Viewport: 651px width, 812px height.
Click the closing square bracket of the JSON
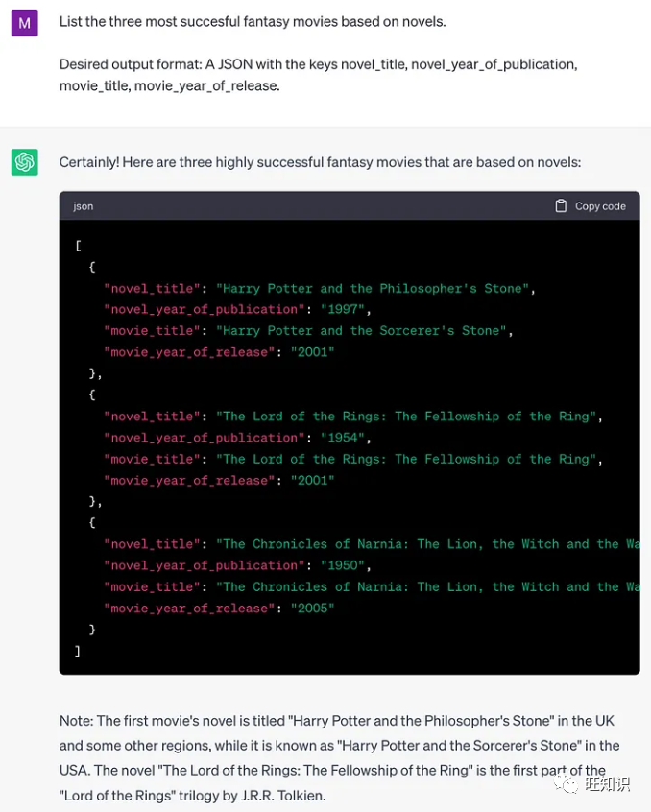[x=78, y=651]
